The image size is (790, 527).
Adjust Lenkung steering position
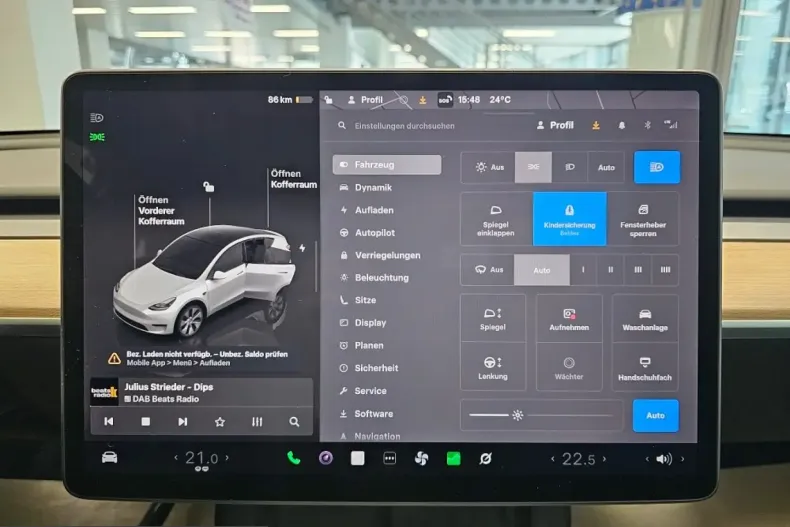pyautogui.click(x=493, y=368)
